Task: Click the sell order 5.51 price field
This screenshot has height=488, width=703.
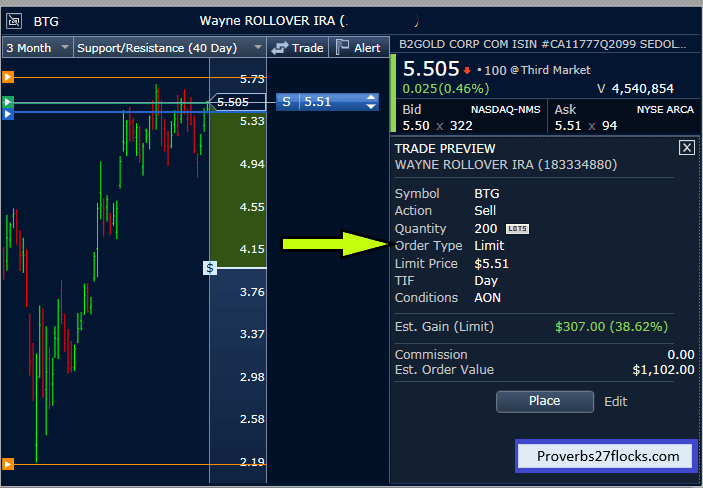Action: 330,101
